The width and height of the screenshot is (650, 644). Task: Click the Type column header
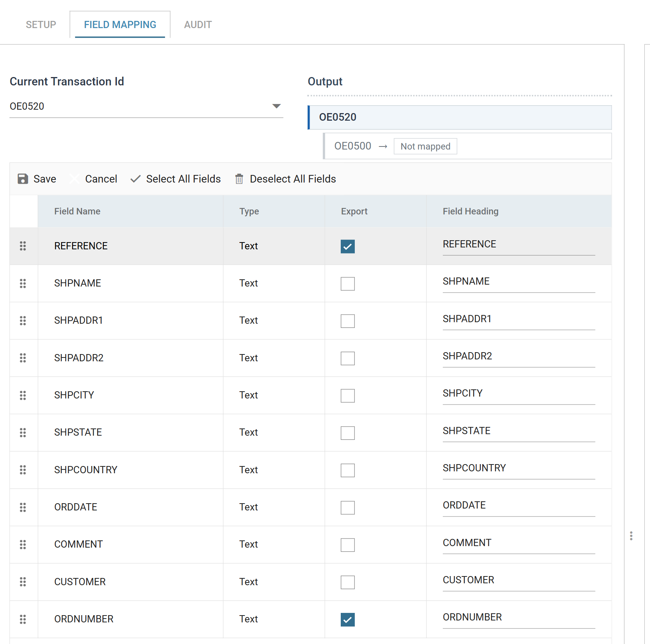click(274, 211)
